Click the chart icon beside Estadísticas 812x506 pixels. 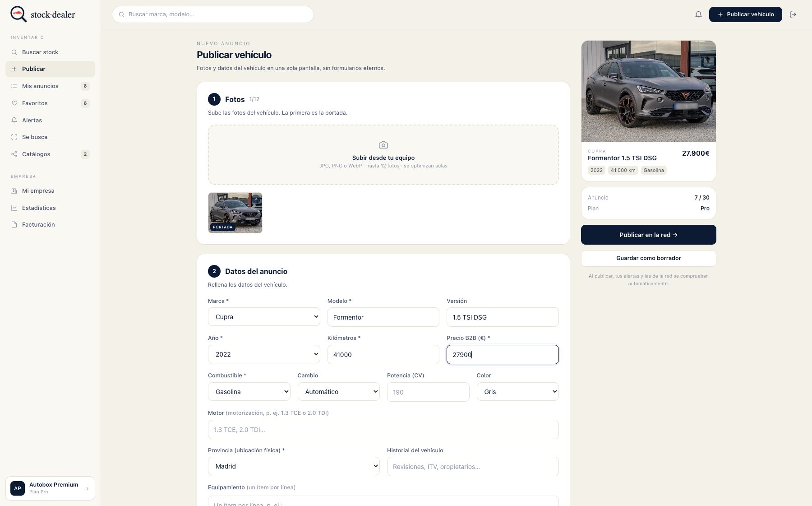pos(14,208)
